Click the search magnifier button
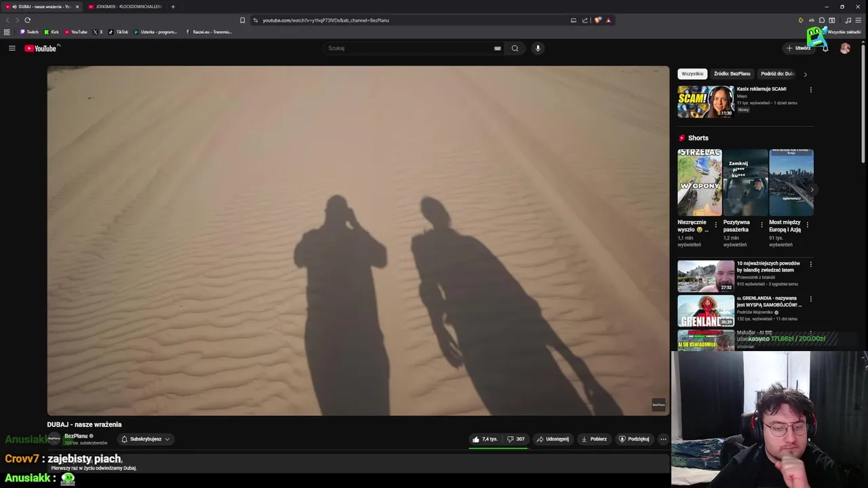Image resolution: width=868 pixels, height=488 pixels. (515, 48)
